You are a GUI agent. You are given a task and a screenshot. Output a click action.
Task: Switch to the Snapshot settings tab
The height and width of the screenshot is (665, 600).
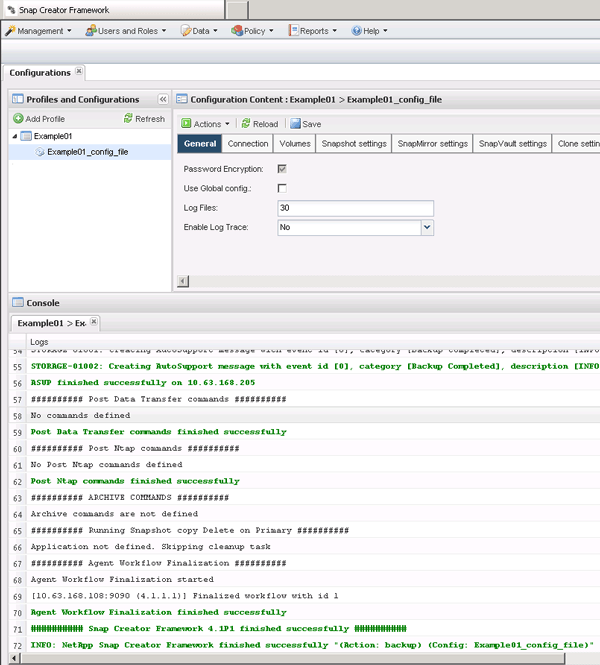(x=353, y=144)
